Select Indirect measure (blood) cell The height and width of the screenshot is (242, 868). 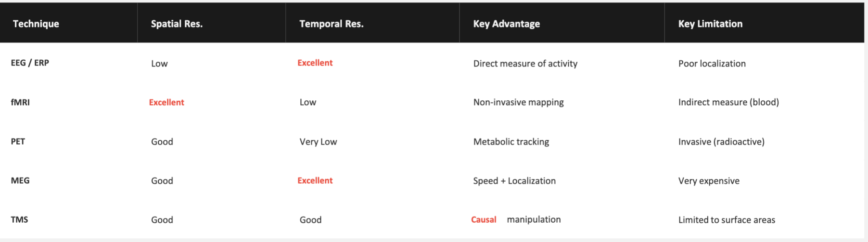pyautogui.click(x=728, y=102)
